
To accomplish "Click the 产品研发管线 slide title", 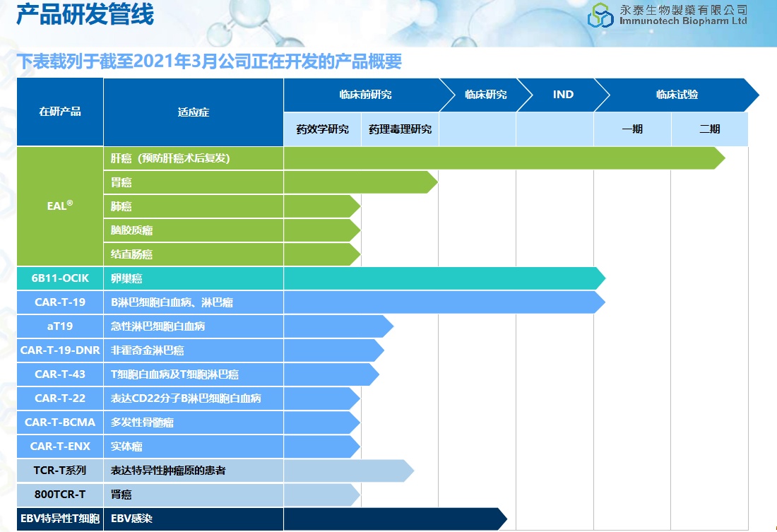I will point(85,15).
